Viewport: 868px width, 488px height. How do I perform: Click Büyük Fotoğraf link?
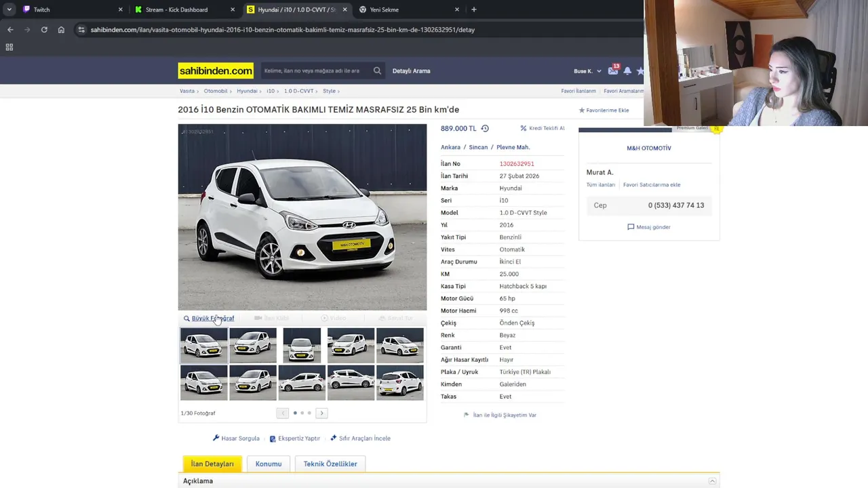pos(212,318)
